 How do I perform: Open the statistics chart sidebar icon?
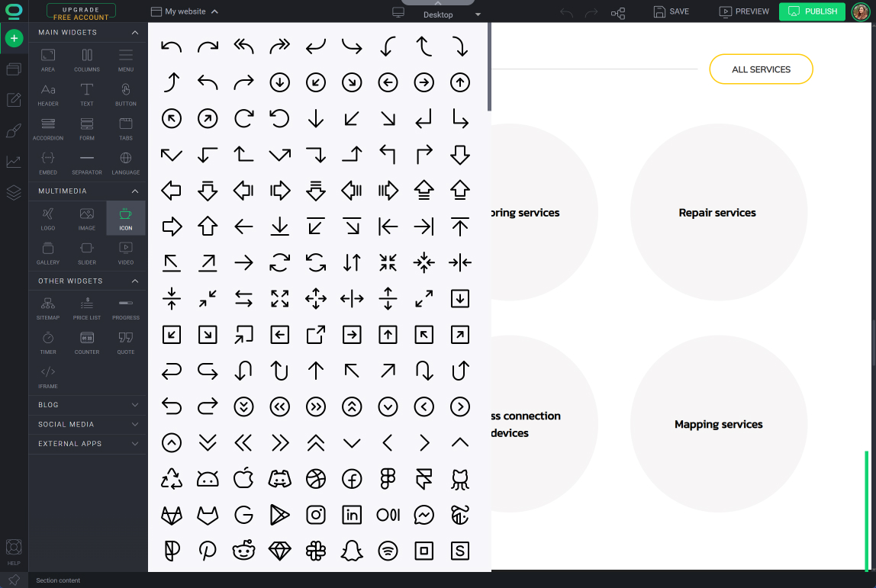tap(14, 162)
